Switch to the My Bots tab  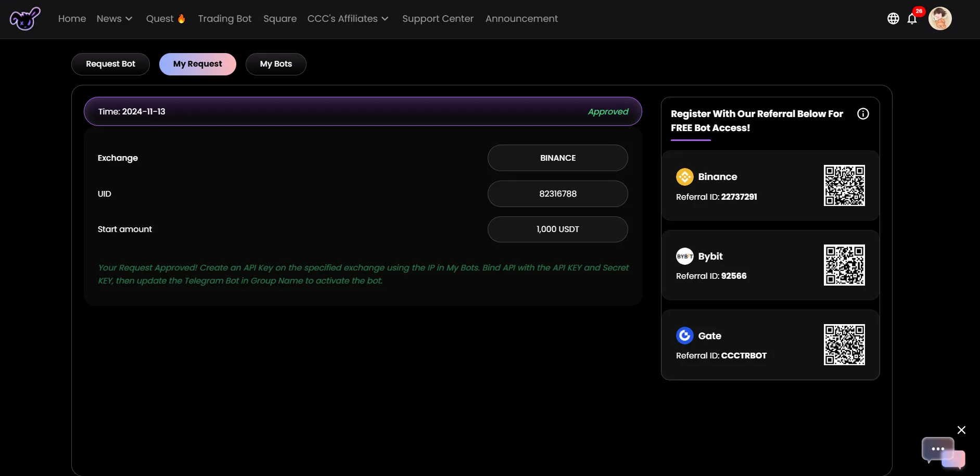click(x=276, y=64)
